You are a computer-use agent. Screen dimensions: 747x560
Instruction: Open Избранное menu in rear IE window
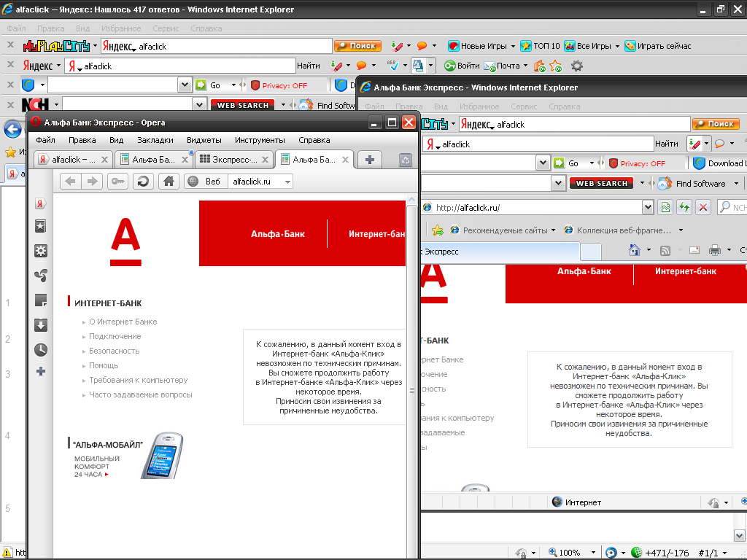[x=120, y=28]
